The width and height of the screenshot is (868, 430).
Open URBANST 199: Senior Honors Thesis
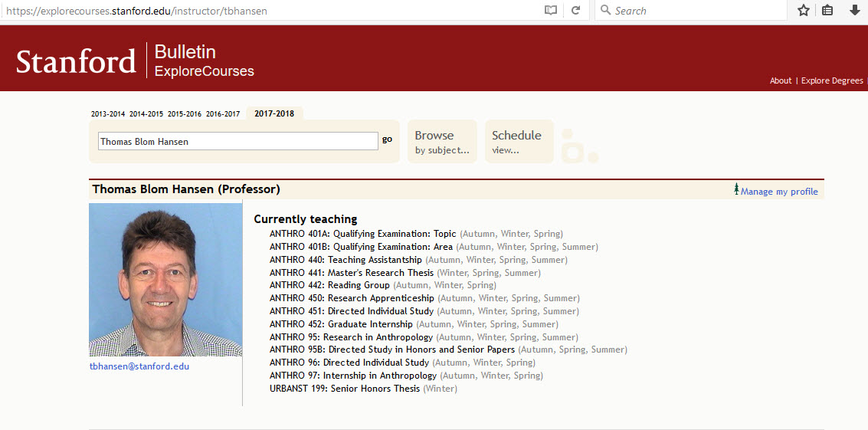pyautogui.click(x=345, y=389)
